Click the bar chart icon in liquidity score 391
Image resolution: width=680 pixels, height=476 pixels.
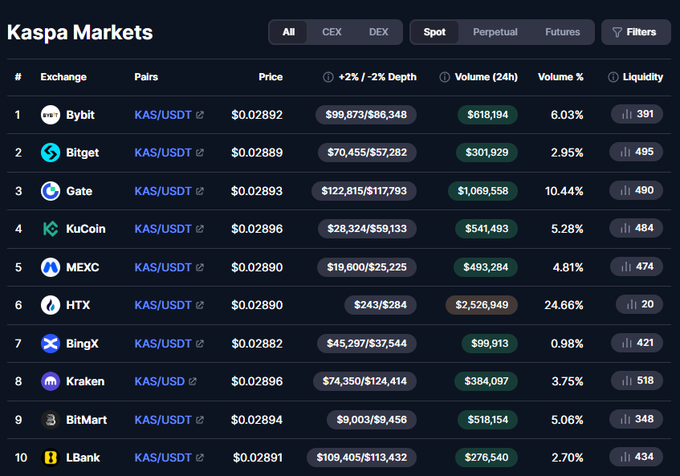627,114
